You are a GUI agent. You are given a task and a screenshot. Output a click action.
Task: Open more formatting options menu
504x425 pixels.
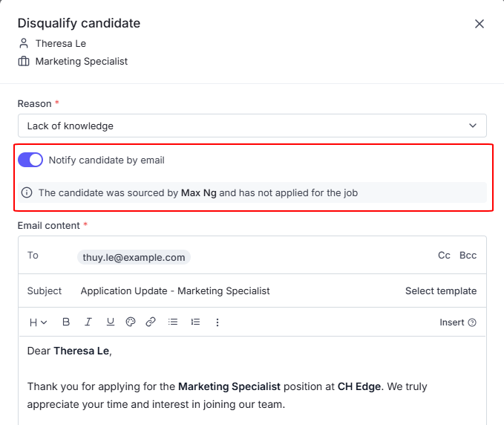[x=217, y=322]
